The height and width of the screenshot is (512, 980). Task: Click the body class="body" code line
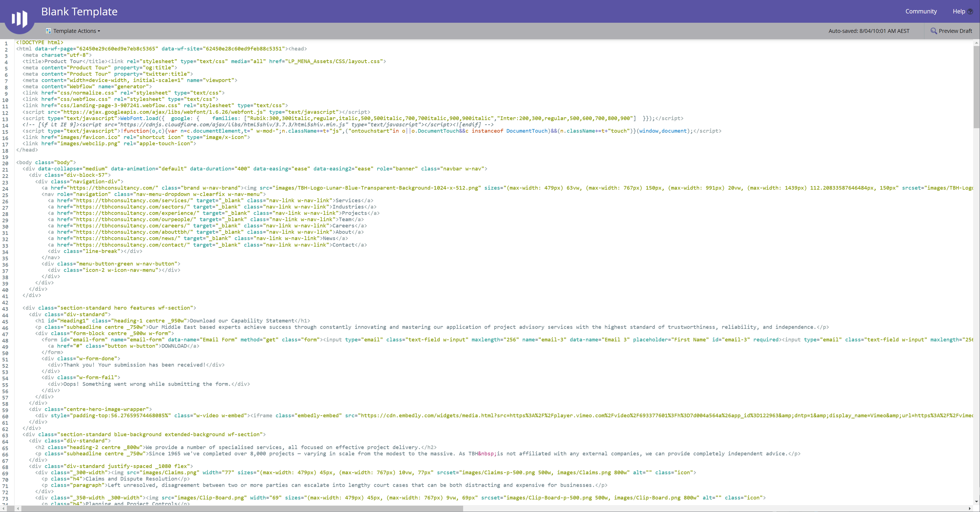pos(46,162)
